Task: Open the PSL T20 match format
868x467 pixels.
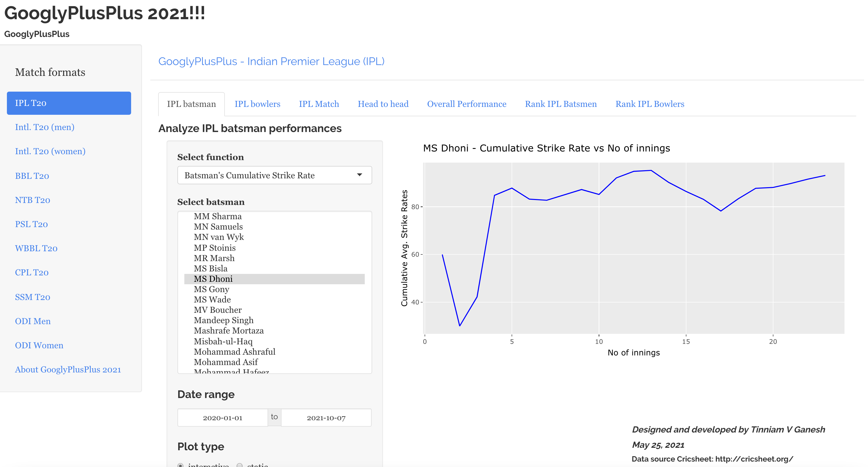Action: (31, 224)
